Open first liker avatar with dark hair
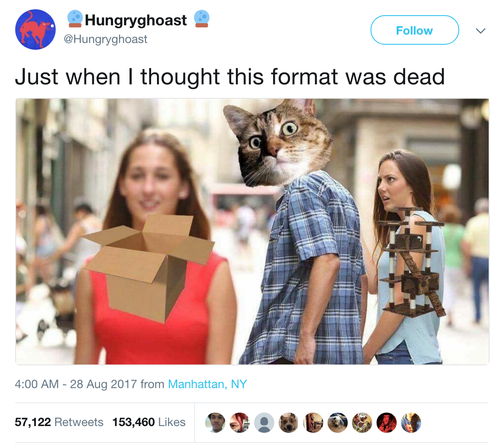The height and width of the screenshot is (448, 498). tap(215, 423)
